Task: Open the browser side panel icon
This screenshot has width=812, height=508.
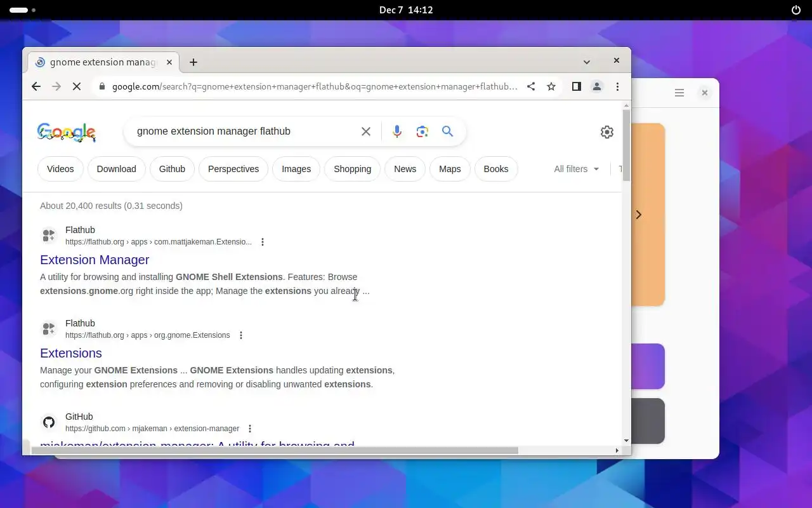Action: pos(577,86)
